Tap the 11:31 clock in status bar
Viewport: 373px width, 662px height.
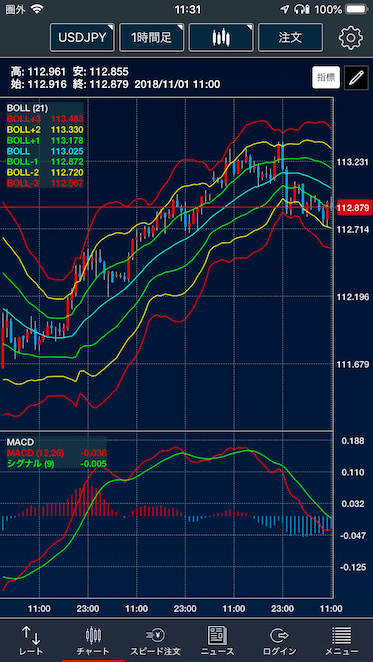pos(187,10)
